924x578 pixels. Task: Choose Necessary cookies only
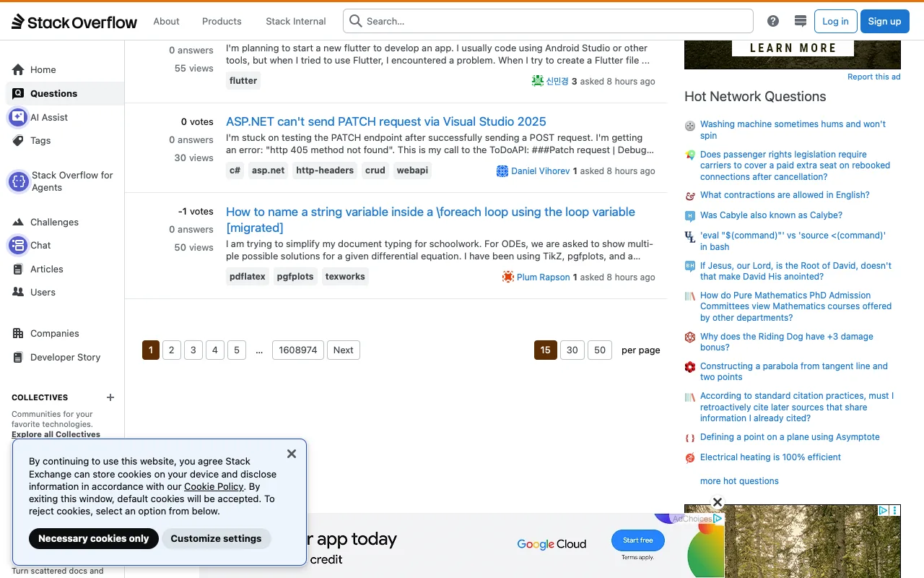pyautogui.click(x=93, y=538)
